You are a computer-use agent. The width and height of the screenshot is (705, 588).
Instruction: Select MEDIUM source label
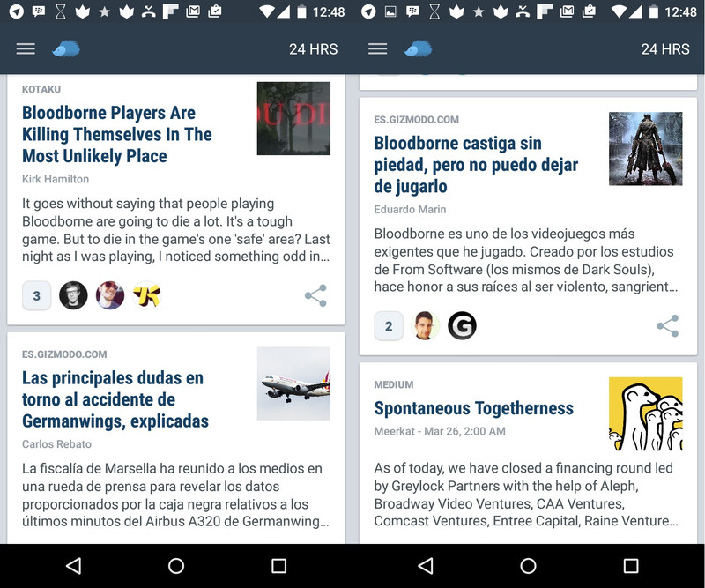pyautogui.click(x=394, y=384)
